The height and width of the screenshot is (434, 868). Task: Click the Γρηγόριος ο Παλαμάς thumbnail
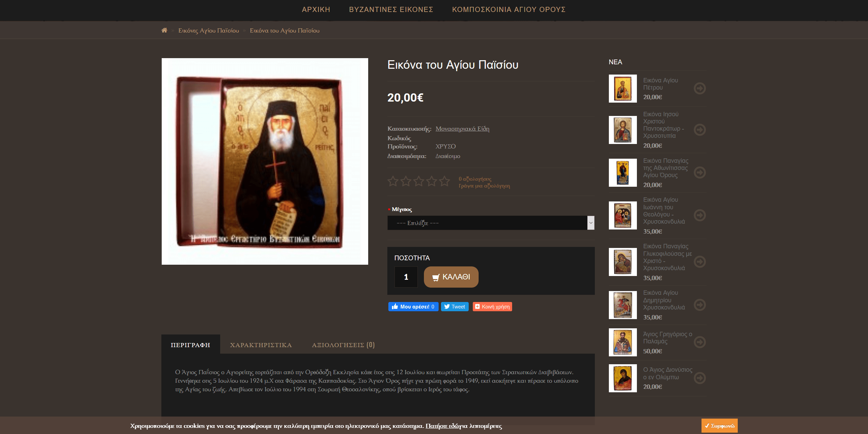click(623, 342)
